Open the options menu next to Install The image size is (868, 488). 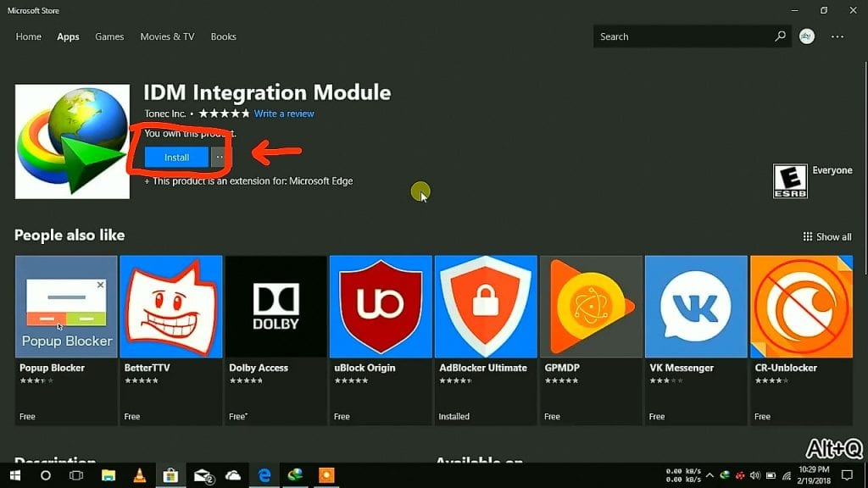click(219, 157)
